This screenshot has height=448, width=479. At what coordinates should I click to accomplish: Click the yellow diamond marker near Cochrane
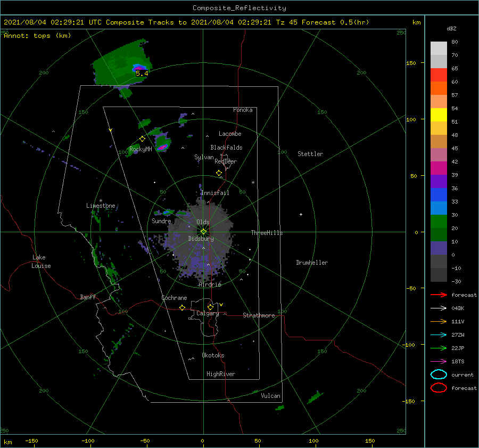pos(182,307)
